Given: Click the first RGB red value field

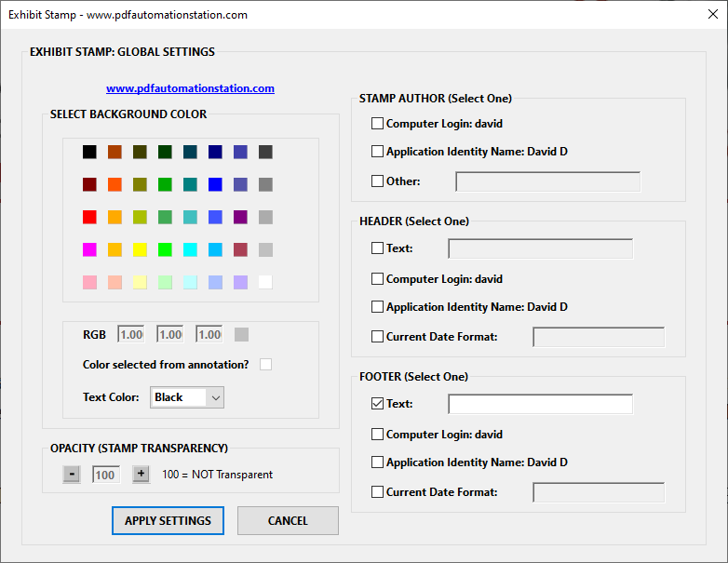Looking at the screenshot, I should pyautogui.click(x=131, y=334).
